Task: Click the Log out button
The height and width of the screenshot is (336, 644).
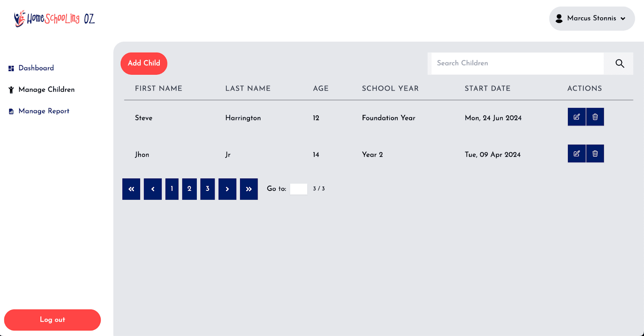Action: click(x=52, y=320)
